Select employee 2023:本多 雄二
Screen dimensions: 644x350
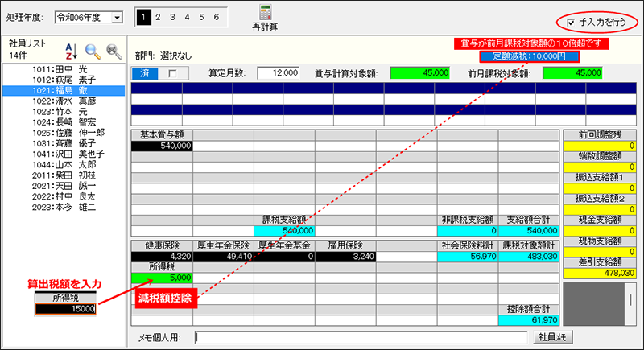coord(64,208)
